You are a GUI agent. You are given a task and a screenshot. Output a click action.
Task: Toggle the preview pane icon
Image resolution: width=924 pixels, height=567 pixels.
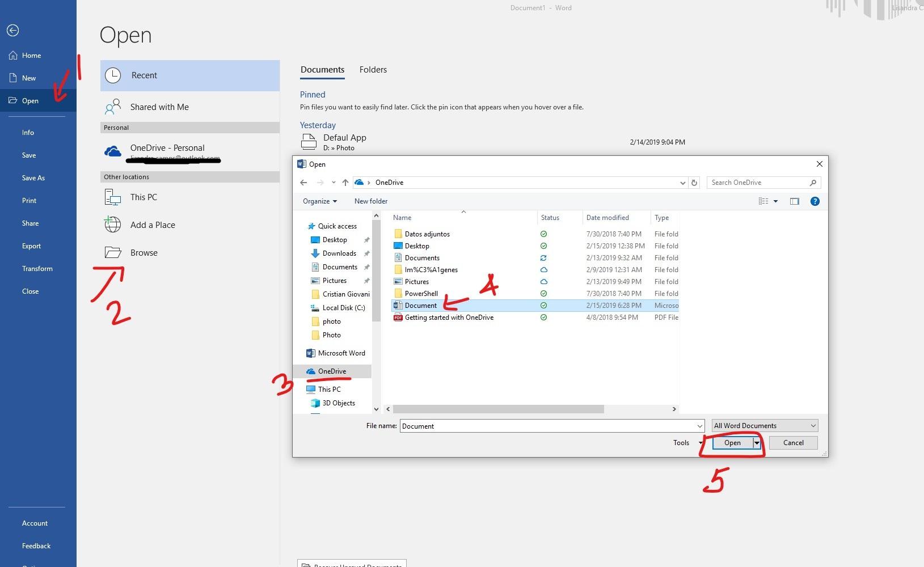click(x=795, y=201)
